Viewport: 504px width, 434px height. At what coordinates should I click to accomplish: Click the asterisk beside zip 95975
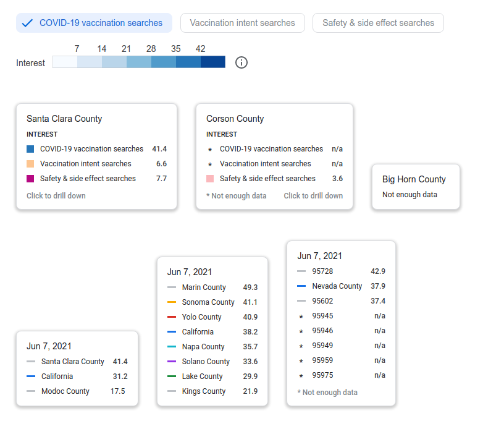click(x=301, y=375)
